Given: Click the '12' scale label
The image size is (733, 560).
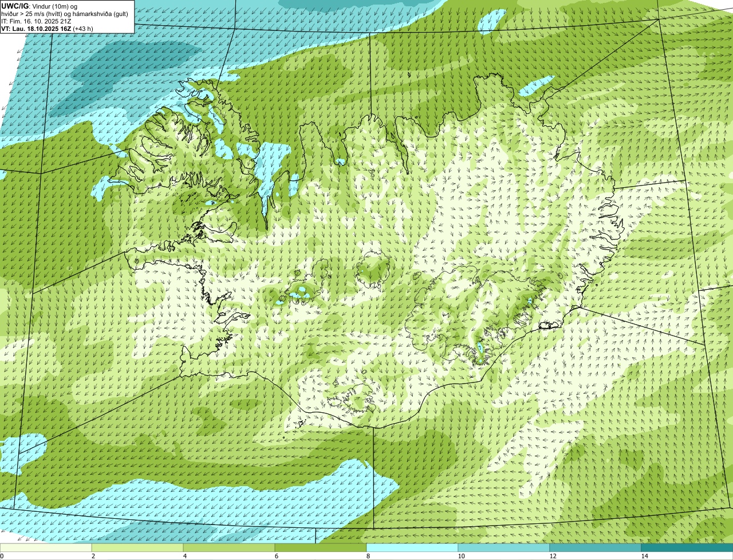Looking at the screenshot, I should (x=553, y=556).
